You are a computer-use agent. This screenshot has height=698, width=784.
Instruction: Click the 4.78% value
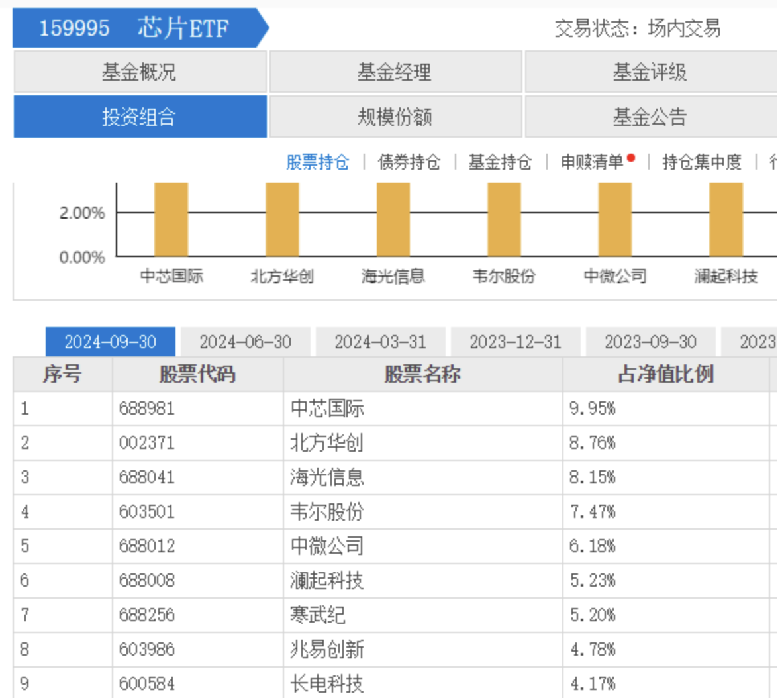[593, 650]
